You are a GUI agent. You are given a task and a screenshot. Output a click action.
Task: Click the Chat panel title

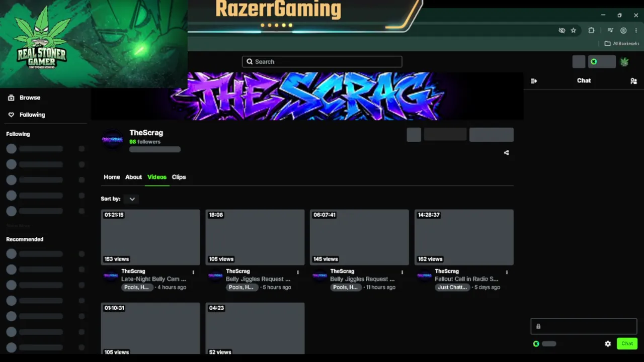[x=584, y=80]
